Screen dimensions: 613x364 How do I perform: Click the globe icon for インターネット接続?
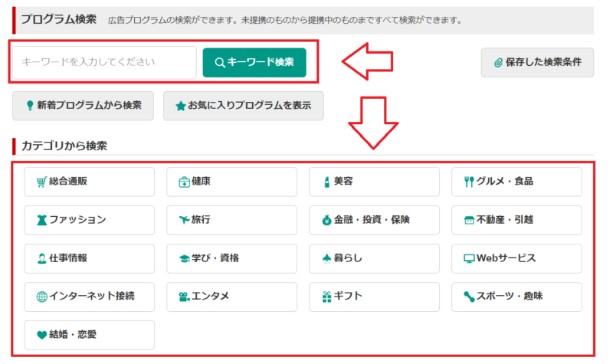pyautogui.click(x=41, y=297)
